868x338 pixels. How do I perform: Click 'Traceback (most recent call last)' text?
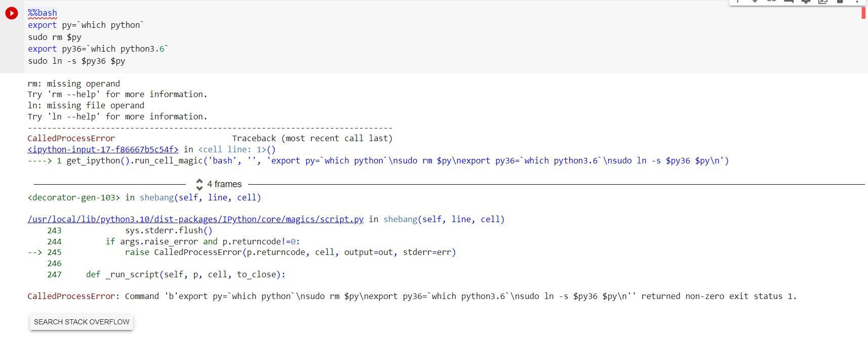point(312,138)
